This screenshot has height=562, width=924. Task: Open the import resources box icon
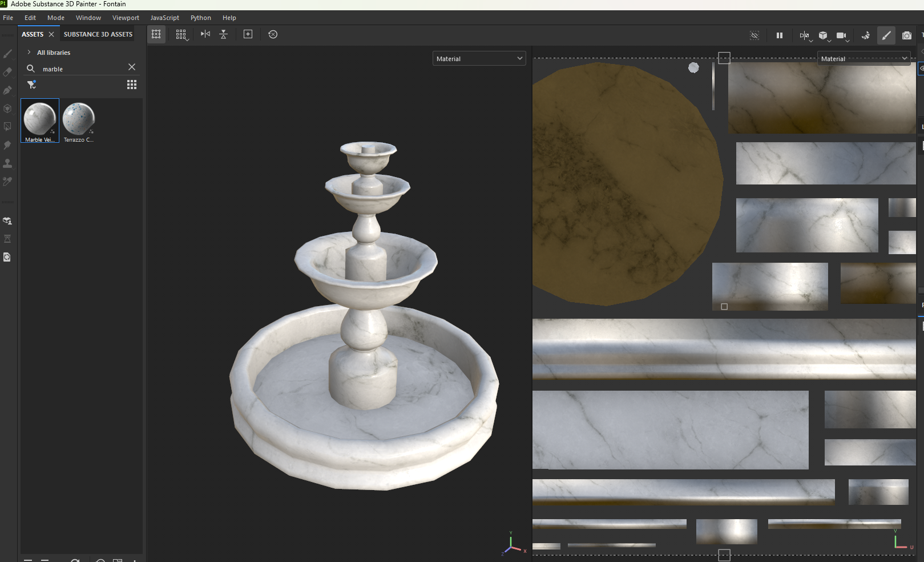coord(7,220)
